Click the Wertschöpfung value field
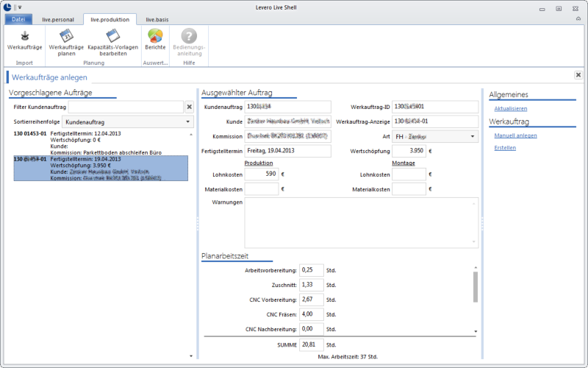This screenshot has width=588, height=368. pyautogui.click(x=409, y=151)
